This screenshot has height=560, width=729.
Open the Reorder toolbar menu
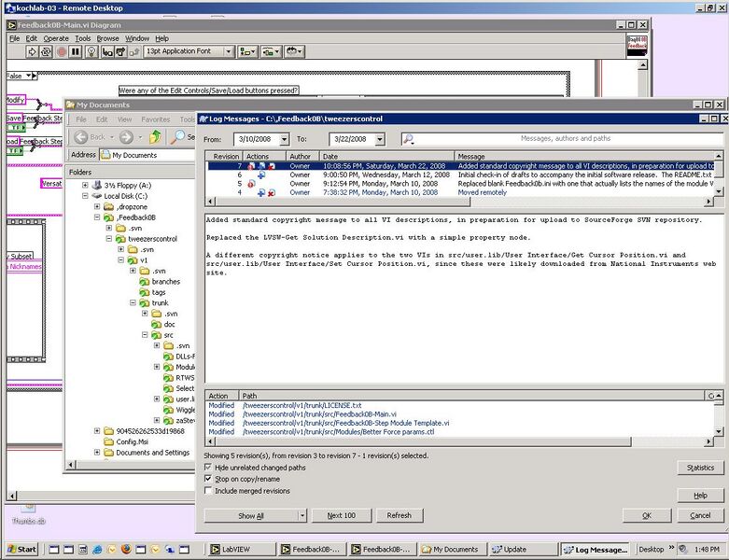(x=294, y=51)
